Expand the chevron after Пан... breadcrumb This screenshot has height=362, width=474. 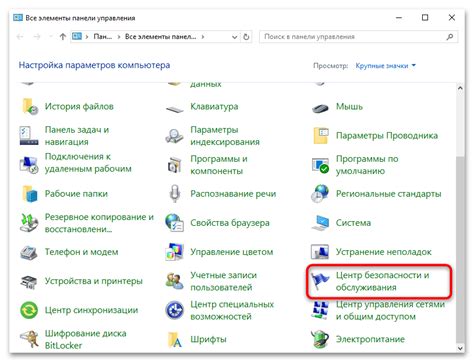click(119, 37)
